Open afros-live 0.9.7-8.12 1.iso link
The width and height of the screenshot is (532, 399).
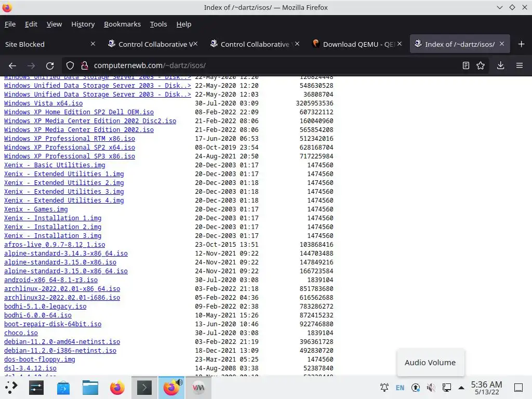[x=55, y=244]
